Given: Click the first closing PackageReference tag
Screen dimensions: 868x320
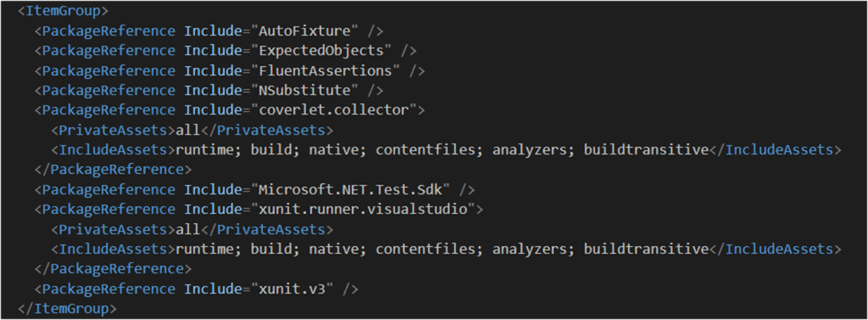Looking at the screenshot, I should (x=112, y=170).
